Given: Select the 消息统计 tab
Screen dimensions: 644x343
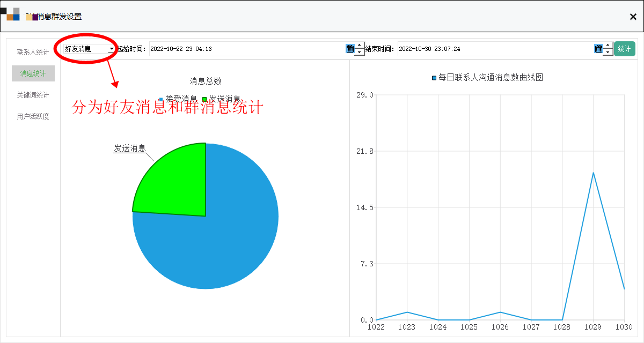Looking at the screenshot, I should click(x=33, y=73).
